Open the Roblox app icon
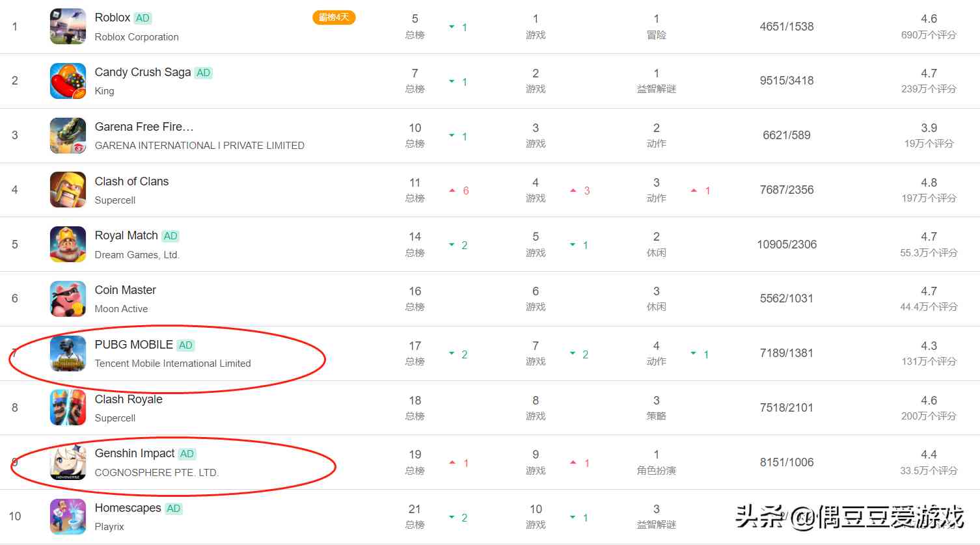The width and height of the screenshot is (980, 545). pos(68,27)
